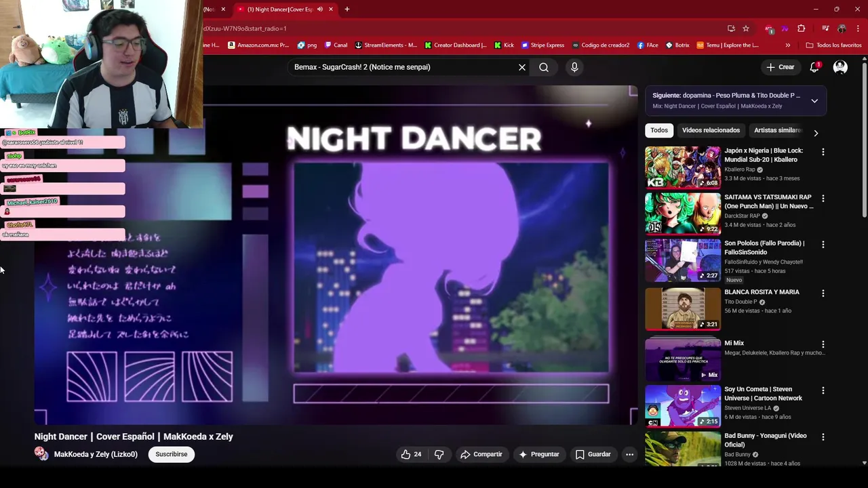Open the BLANCA ROSITA Y MARIA title
The height and width of the screenshot is (488, 868).
point(762,292)
